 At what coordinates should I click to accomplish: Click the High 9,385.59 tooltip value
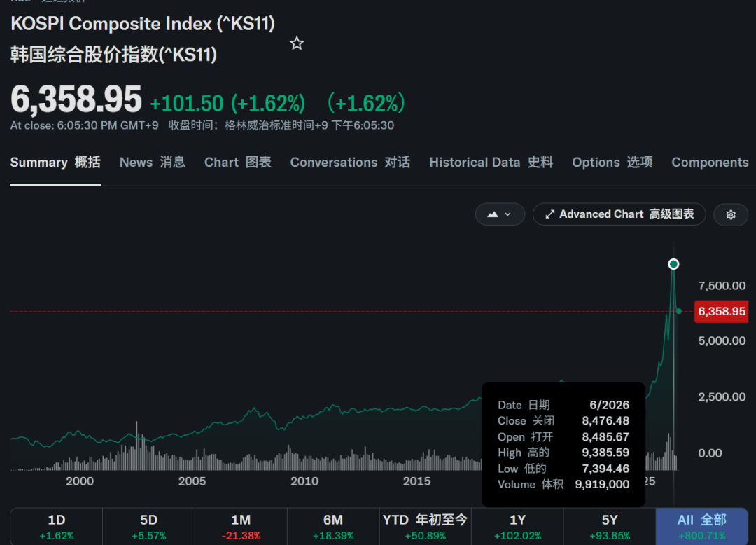pos(605,453)
